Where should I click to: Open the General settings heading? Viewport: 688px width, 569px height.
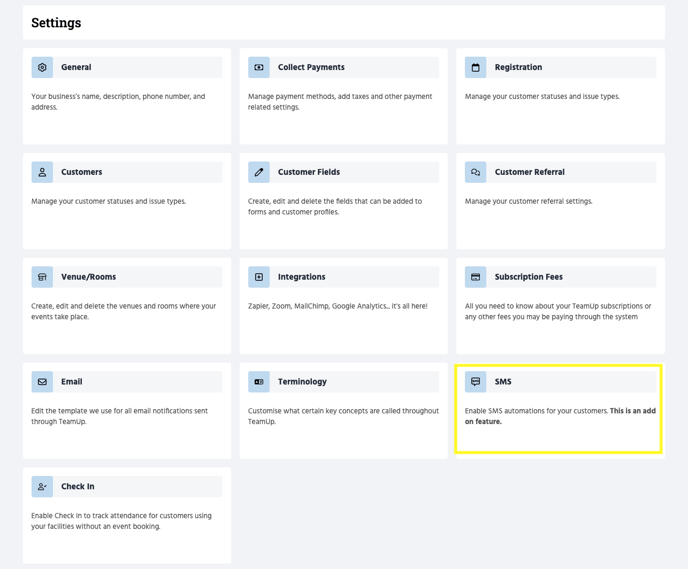pyautogui.click(x=76, y=68)
